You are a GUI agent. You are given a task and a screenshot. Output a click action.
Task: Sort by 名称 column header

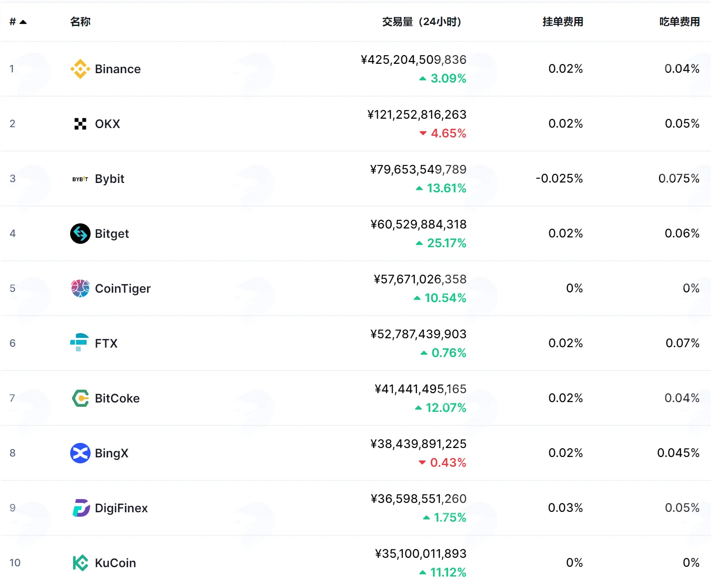[x=80, y=22]
